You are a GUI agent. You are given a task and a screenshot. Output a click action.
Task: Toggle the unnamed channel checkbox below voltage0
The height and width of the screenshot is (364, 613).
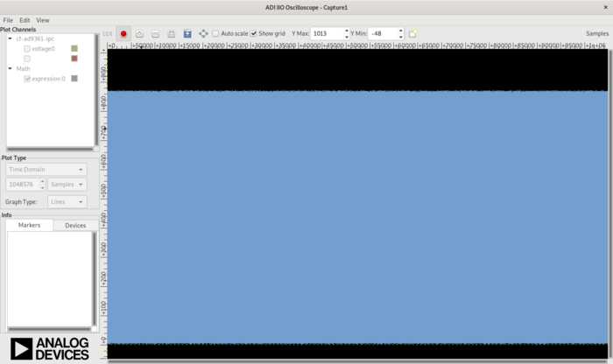point(27,59)
